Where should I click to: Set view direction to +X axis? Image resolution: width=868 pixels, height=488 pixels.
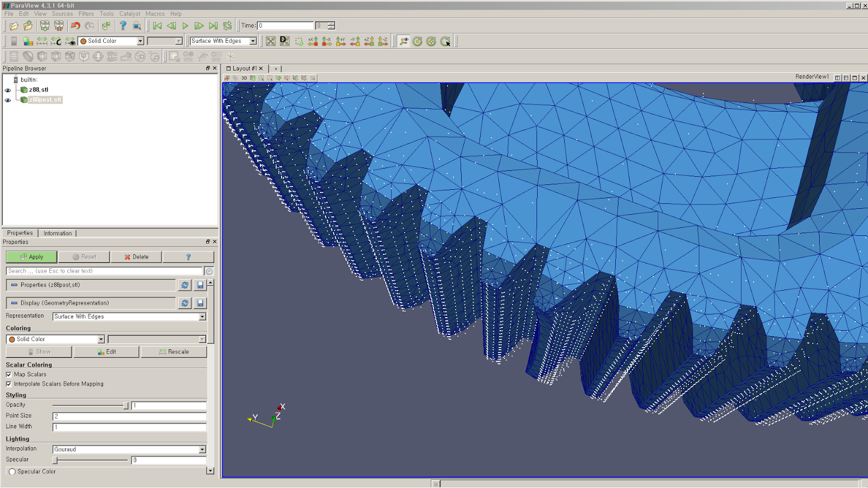313,41
